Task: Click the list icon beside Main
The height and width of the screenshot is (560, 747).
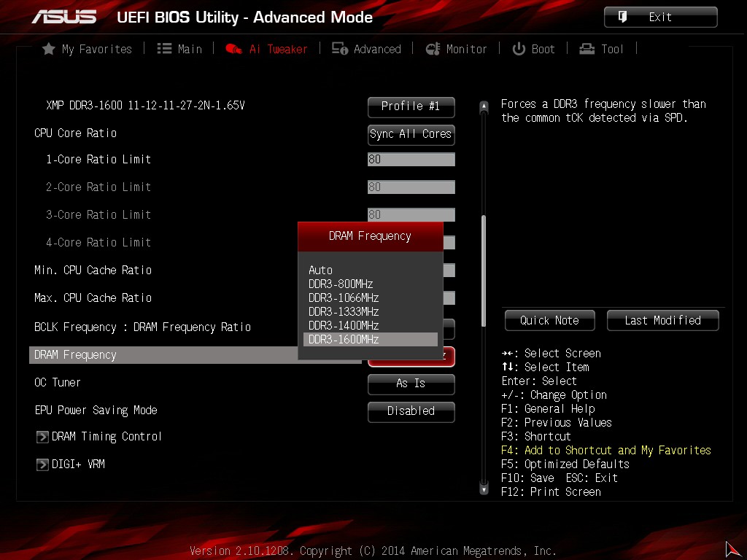Action: 165,49
